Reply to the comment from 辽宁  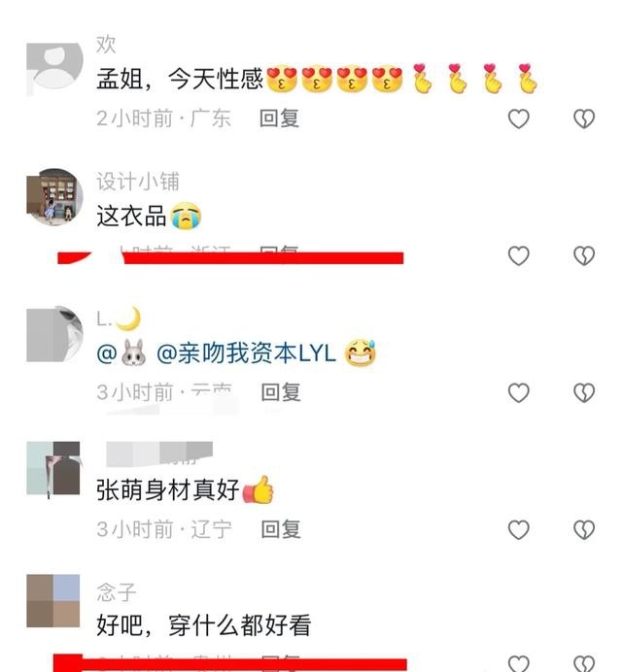[x=281, y=529]
